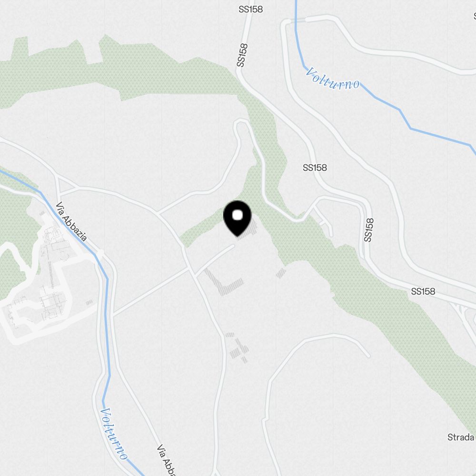Click the Volturno river label in the upper right

[333, 79]
